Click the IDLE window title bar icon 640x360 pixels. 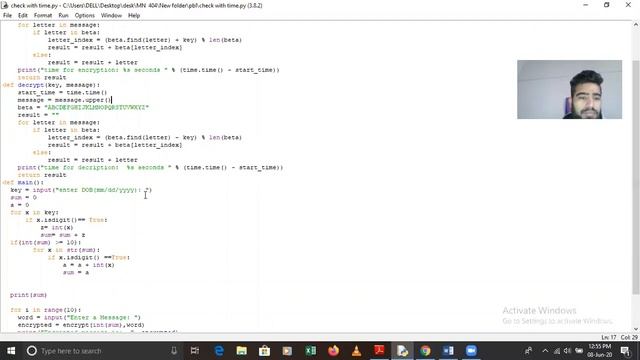pos(5,5)
